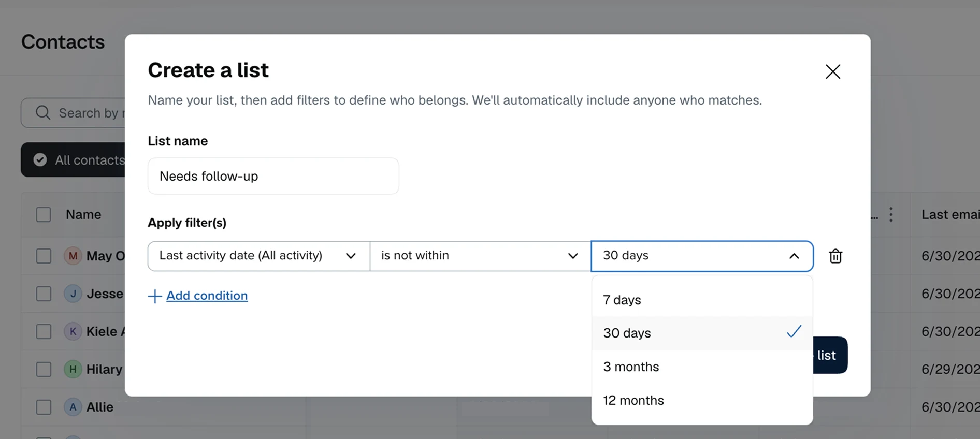Select the All contacts tab
The height and width of the screenshot is (439, 980).
(x=73, y=160)
